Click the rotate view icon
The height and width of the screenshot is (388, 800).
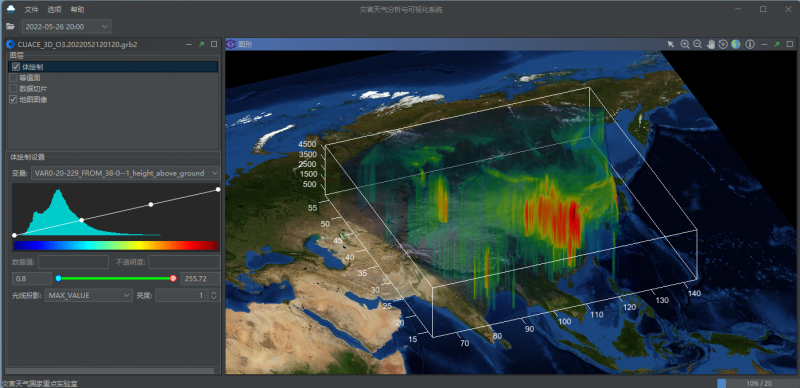pos(723,44)
